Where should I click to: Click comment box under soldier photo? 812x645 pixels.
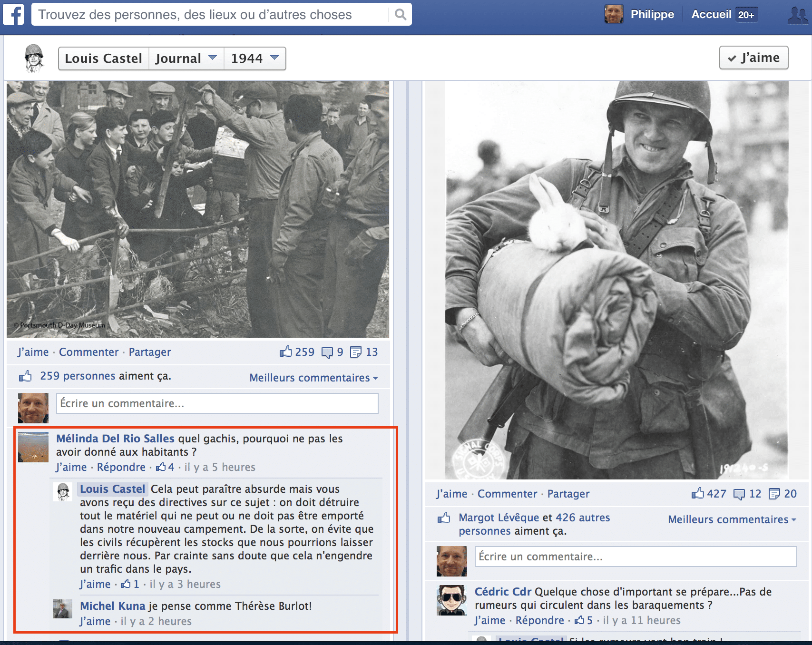click(636, 557)
